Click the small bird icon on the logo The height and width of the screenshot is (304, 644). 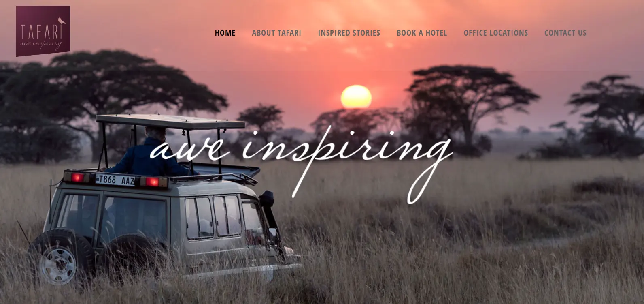(x=61, y=20)
